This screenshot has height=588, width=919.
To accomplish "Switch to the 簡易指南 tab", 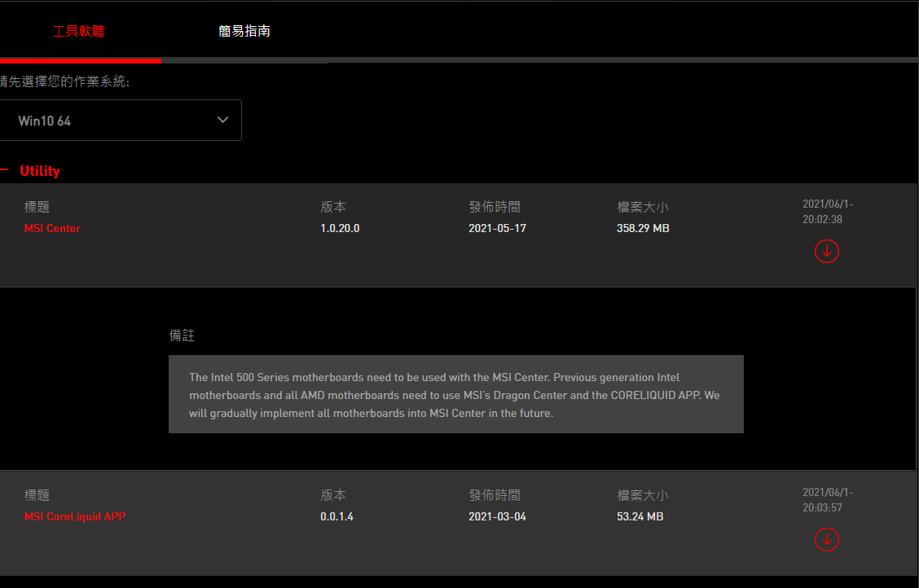I will 244,31.
